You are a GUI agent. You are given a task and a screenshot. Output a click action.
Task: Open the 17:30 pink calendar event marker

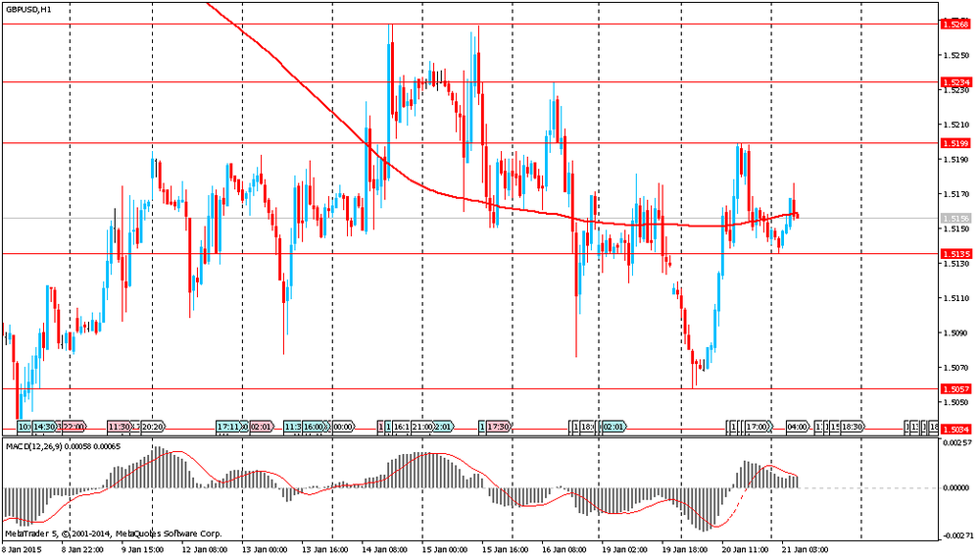coord(498,428)
